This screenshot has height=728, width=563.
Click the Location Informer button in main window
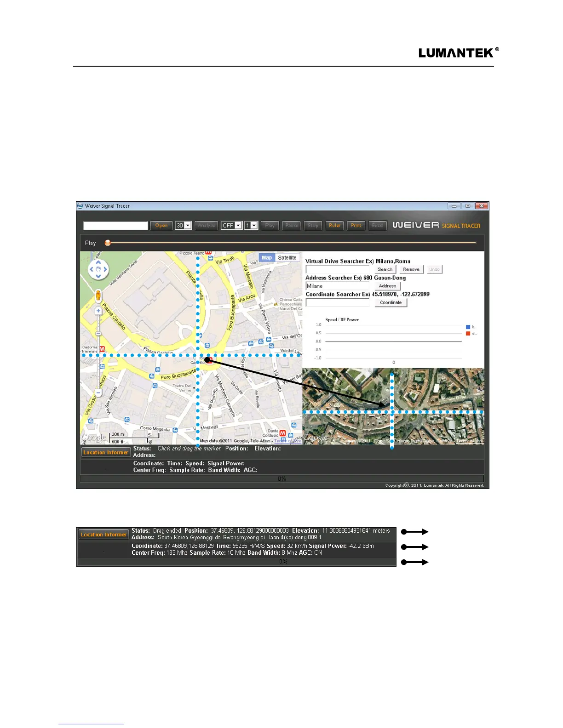click(x=105, y=452)
